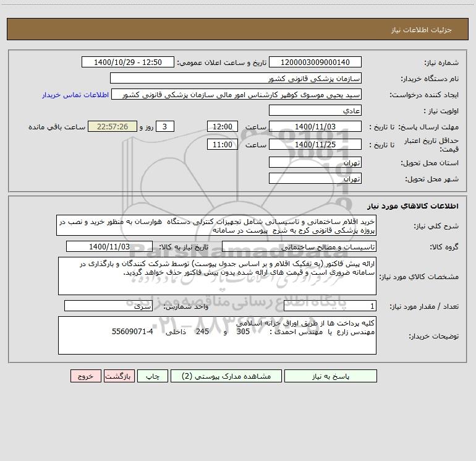The width and height of the screenshot is (476, 461).
Task: Click the ایجاد کننده درخواست label
Action: coord(424,95)
